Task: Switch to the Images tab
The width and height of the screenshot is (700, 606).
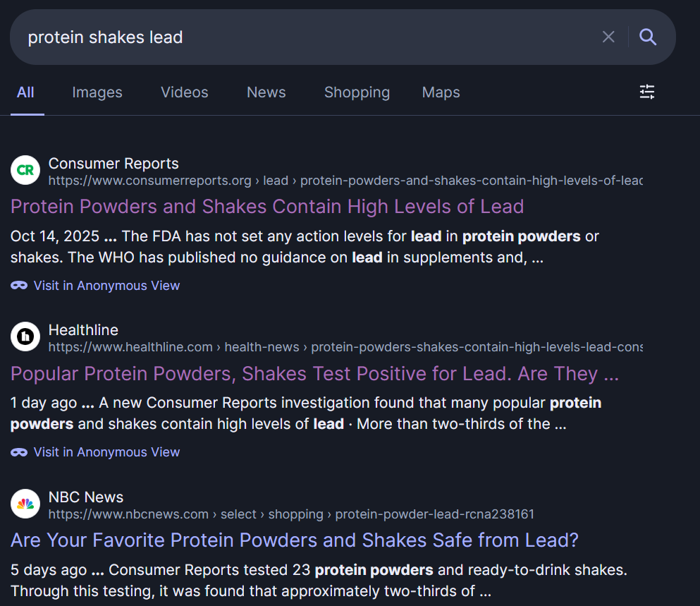Action: 97,92
